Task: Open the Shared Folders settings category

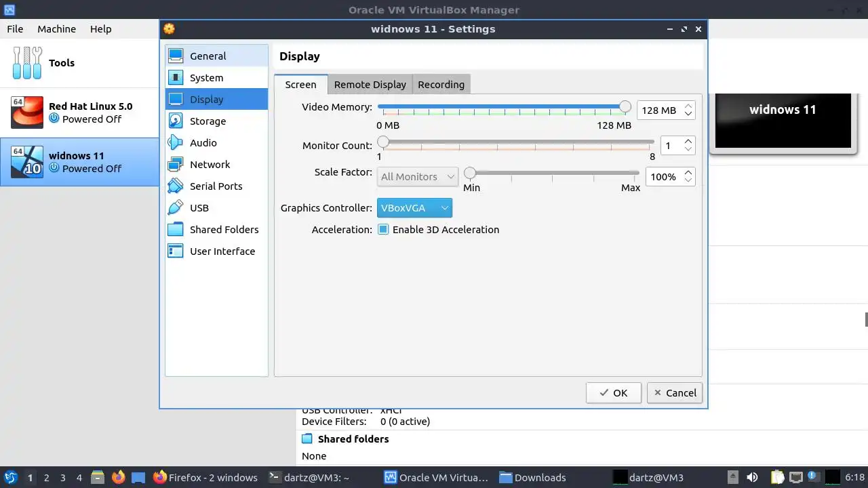Action: 216,230
